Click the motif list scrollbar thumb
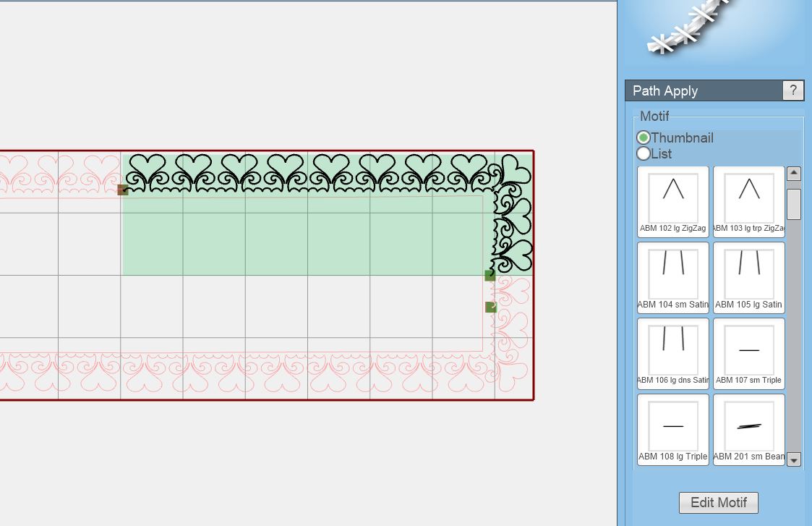 point(793,204)
